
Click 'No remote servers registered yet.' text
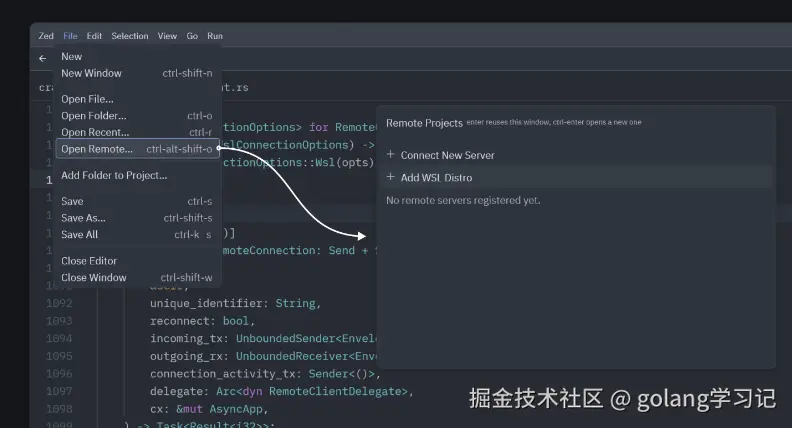click(463, 200)
